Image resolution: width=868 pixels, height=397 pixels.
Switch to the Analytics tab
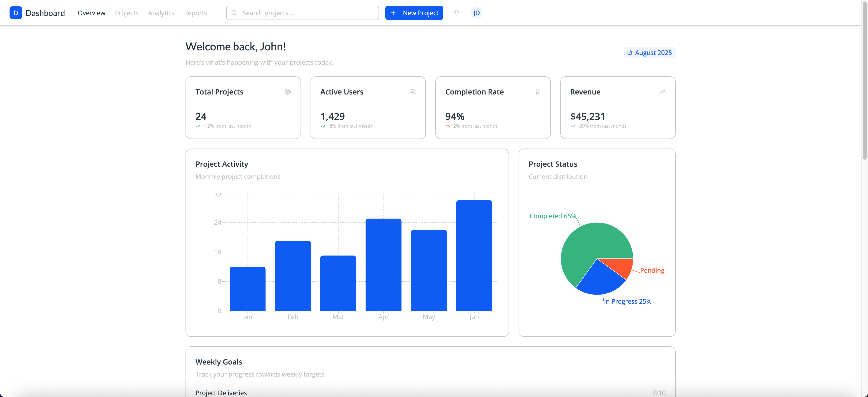click(161, 13)
